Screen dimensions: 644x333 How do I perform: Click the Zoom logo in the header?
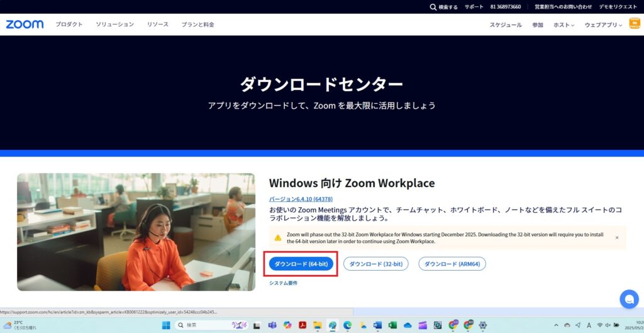tap(25, 25)
